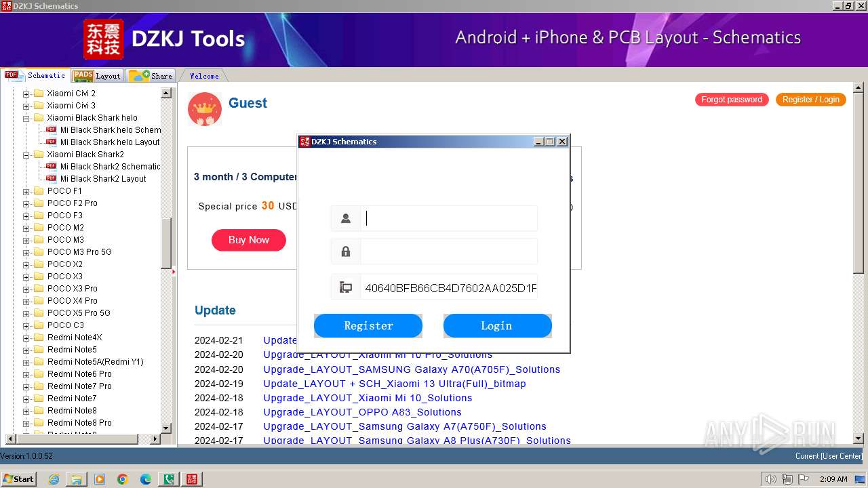Focus the username input field

[449, 218]
